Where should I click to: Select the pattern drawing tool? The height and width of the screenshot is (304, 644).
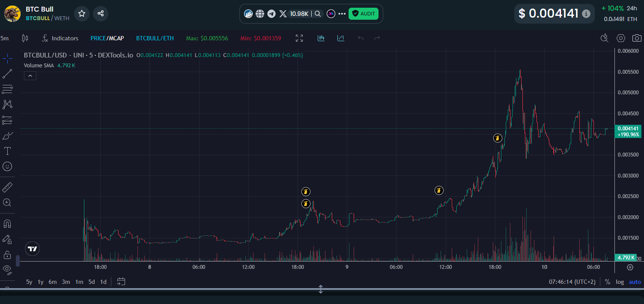click(7, 104)
